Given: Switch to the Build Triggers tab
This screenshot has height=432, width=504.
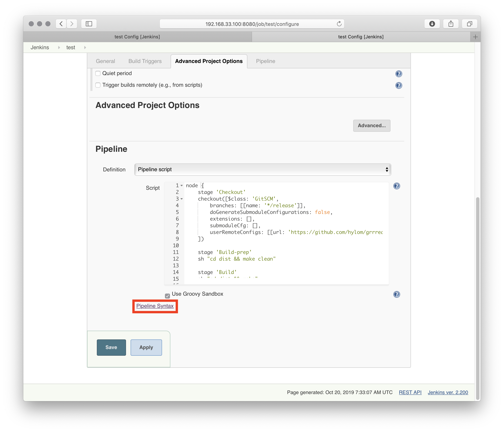Looking at the screenshot, I should pyautogui.click(x=145, y=61).
